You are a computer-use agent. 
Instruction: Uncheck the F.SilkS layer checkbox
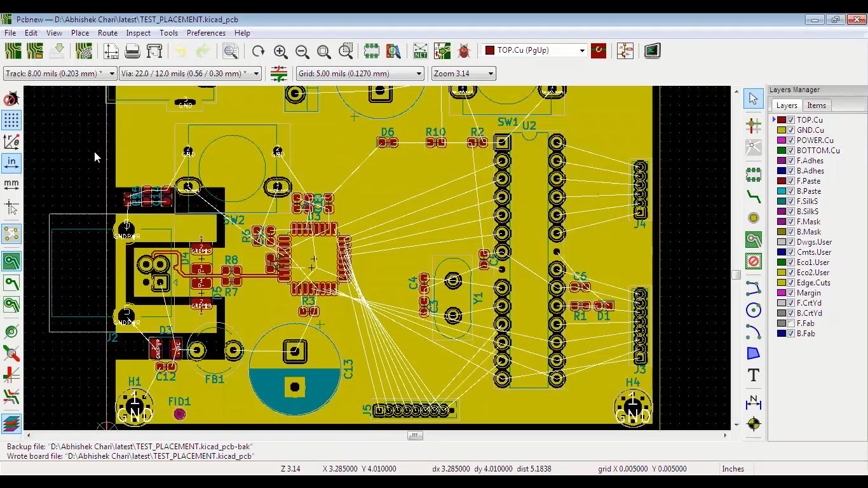(791, 201)
